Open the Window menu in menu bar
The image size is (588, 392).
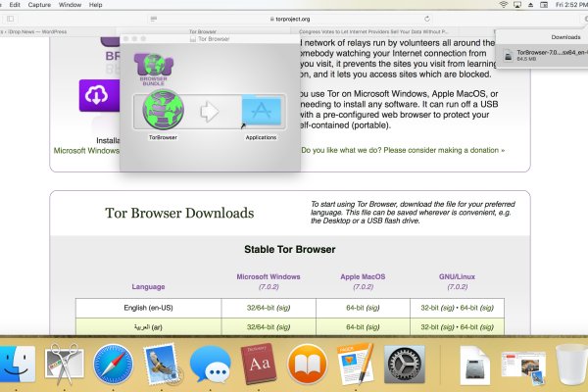(x=70, y=5)
